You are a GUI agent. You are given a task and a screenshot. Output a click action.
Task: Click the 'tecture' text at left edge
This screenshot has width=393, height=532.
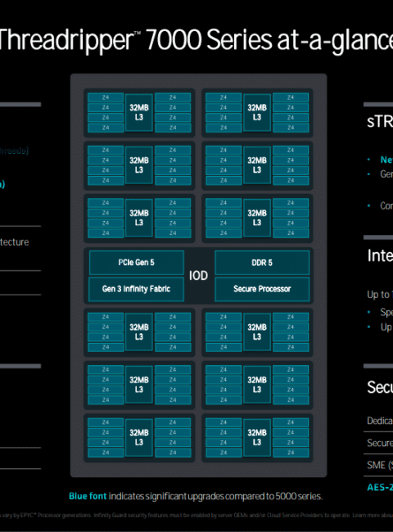tap(14, 242)
